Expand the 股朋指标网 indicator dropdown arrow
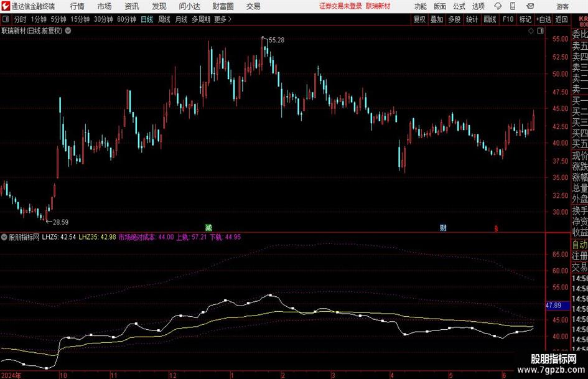588x379 pixels. tap(4, 237)
